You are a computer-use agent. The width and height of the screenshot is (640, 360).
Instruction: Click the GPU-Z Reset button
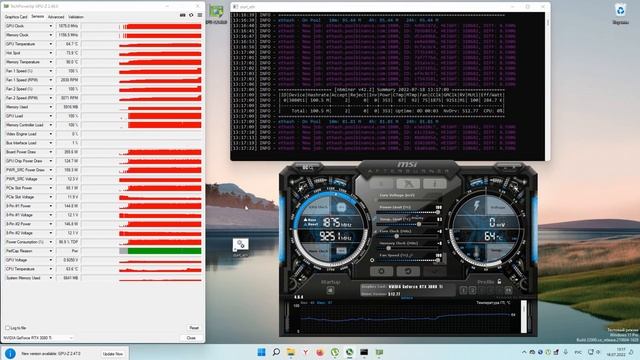pos(194,328)
